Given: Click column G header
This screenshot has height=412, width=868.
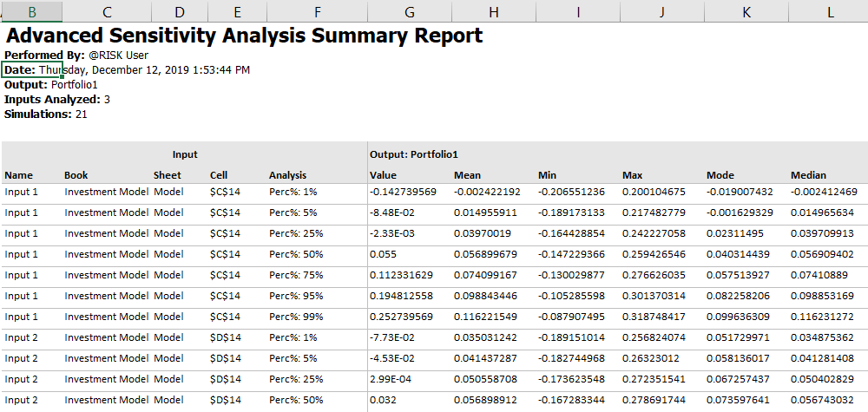Looking at the screenshot, I should pos(410,11).
